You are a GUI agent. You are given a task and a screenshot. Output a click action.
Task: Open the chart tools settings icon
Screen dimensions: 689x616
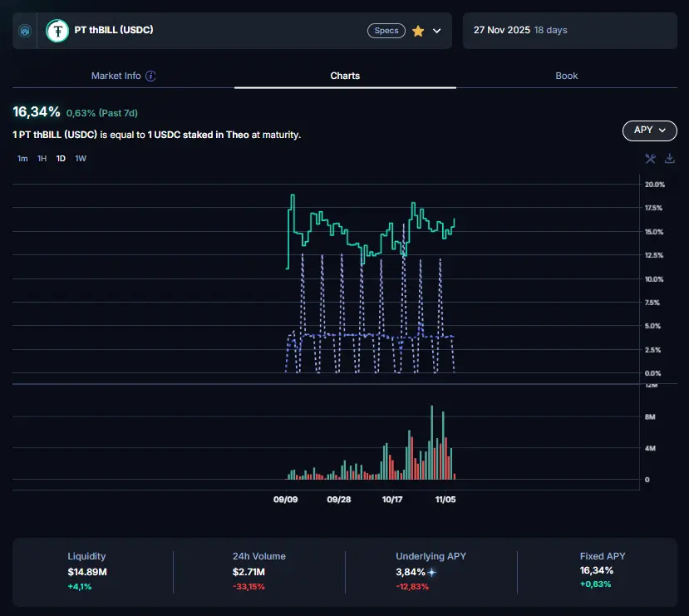[x=651, y=159]
